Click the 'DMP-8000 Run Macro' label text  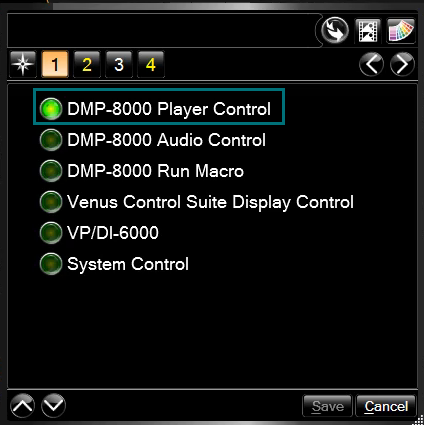(155, 171)
